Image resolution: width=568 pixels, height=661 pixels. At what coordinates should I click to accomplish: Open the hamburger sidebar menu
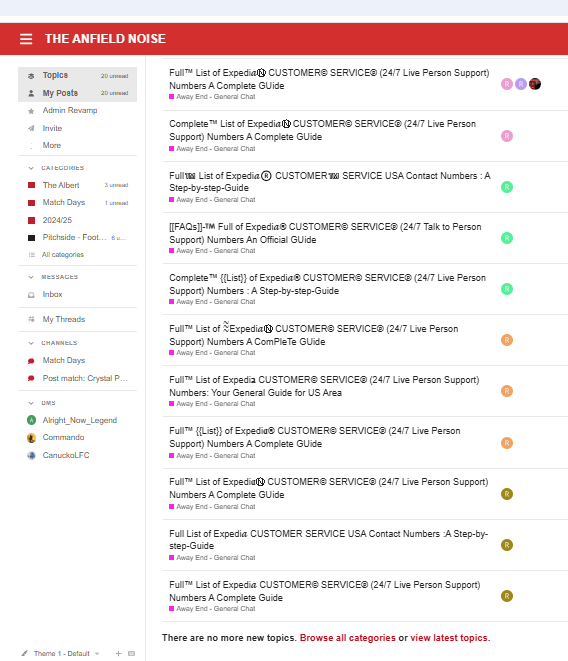pyautogui.click(x=26, y=39)
